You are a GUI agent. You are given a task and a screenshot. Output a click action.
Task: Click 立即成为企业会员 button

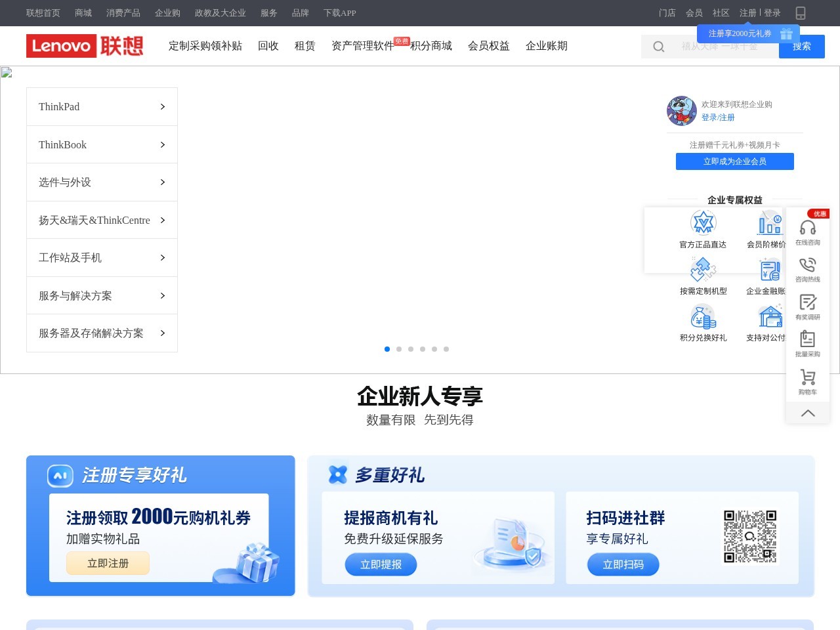click(735, 161)
